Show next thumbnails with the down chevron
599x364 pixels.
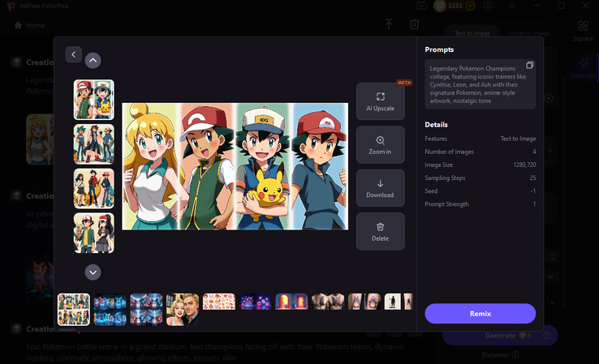coord(93,272)
